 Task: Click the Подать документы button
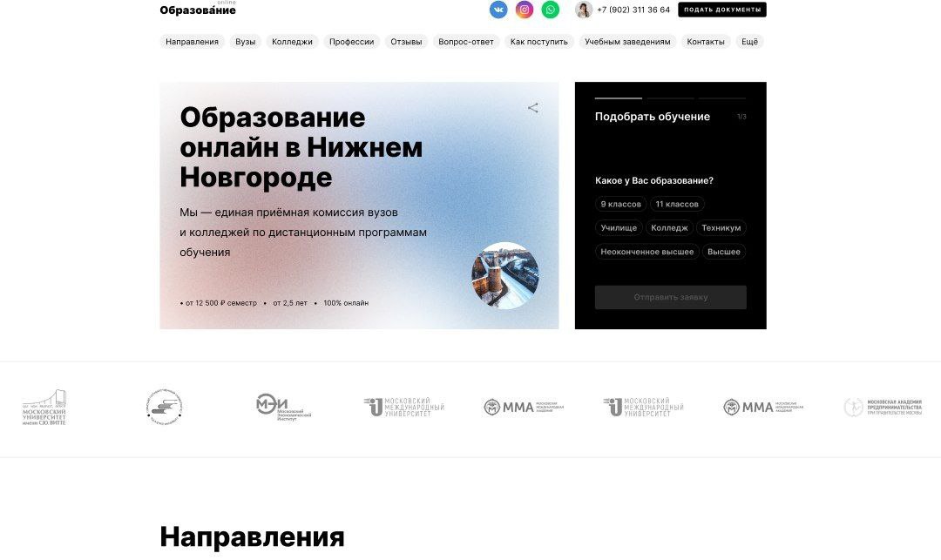click(722, 10)
